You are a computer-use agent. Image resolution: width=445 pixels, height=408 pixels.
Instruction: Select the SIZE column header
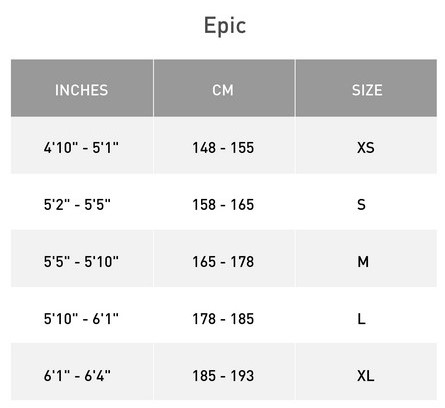coord(366,88)
